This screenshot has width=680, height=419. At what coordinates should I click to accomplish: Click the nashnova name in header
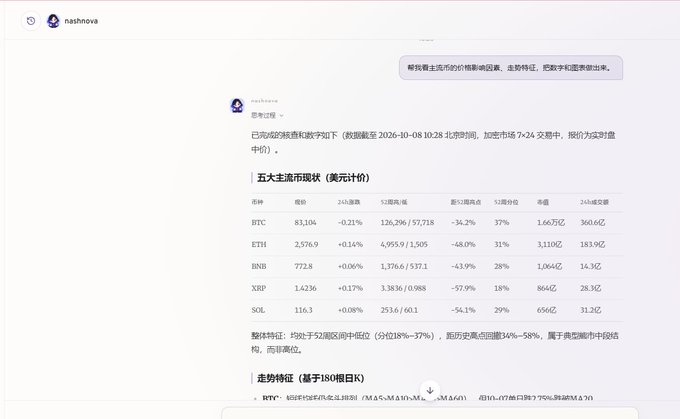click(81, 21)
